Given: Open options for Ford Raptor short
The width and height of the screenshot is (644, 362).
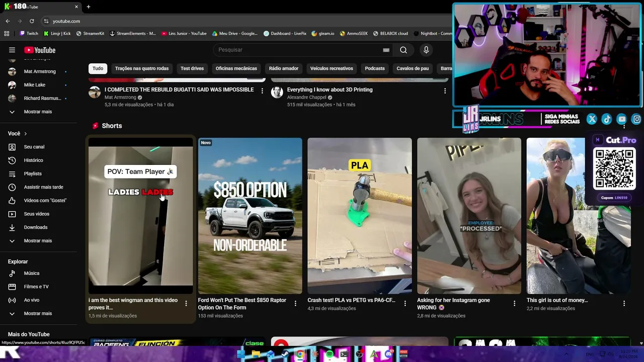Looking at the screenshot, I should 295,303.
